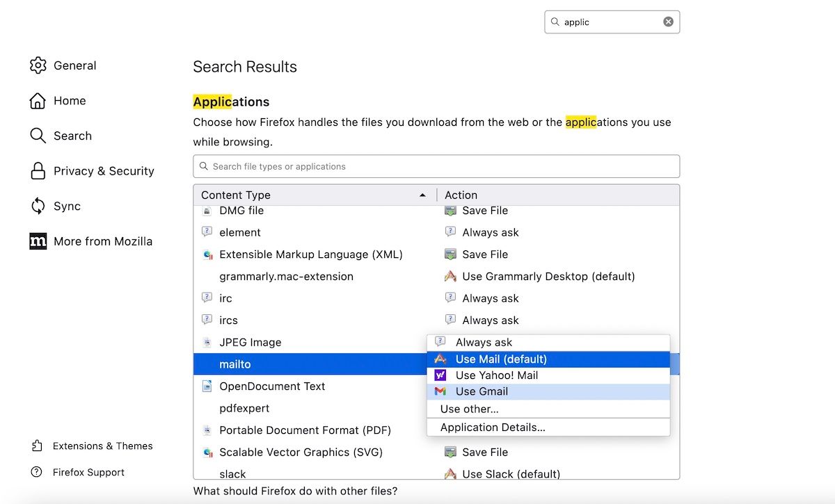Open More from Mozilla icon

(x=38, y=241)
